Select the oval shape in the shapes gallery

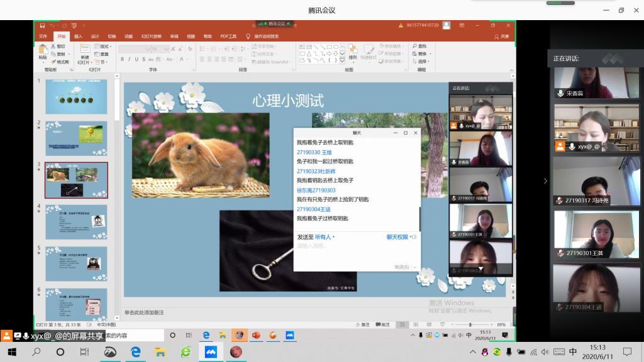[336, 47]
